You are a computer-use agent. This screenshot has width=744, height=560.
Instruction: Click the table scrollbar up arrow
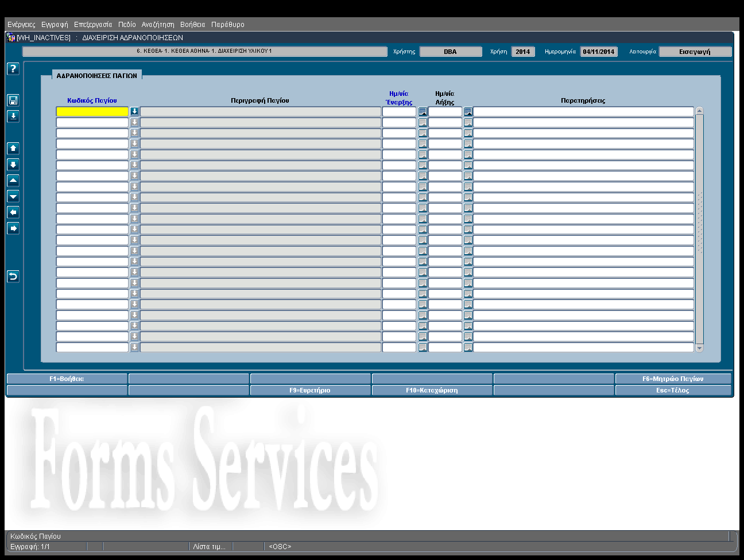699,111
